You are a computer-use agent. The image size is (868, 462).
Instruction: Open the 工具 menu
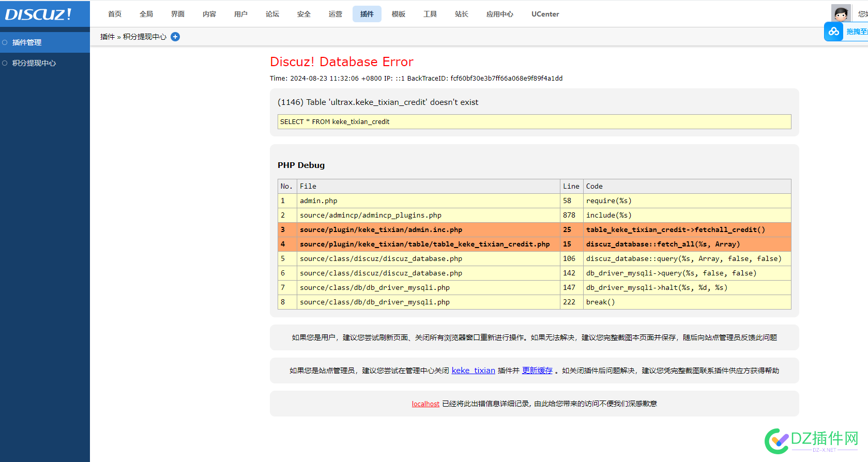click(x=430, y=14)
